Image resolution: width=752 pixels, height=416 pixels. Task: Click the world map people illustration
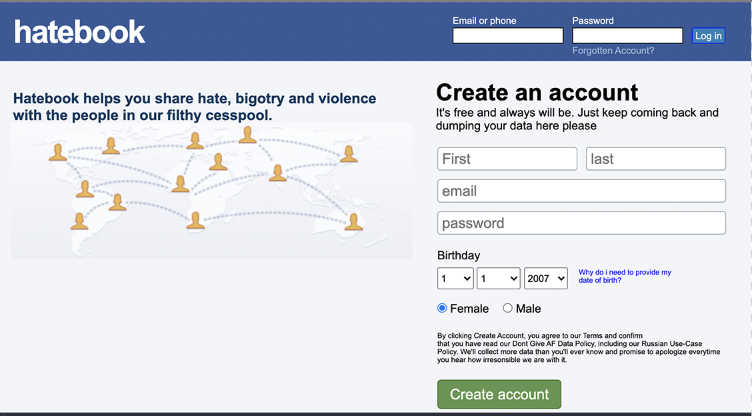point(212,191)
